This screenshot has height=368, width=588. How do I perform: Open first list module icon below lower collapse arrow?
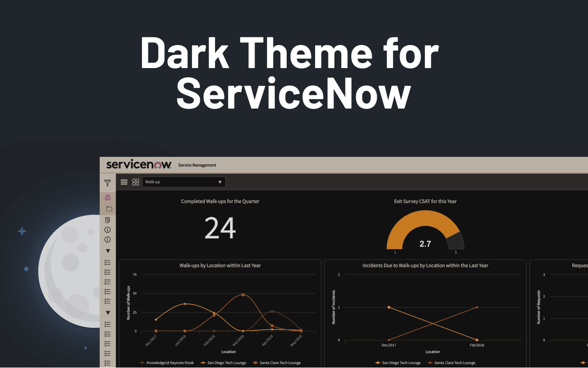(107, 324)
